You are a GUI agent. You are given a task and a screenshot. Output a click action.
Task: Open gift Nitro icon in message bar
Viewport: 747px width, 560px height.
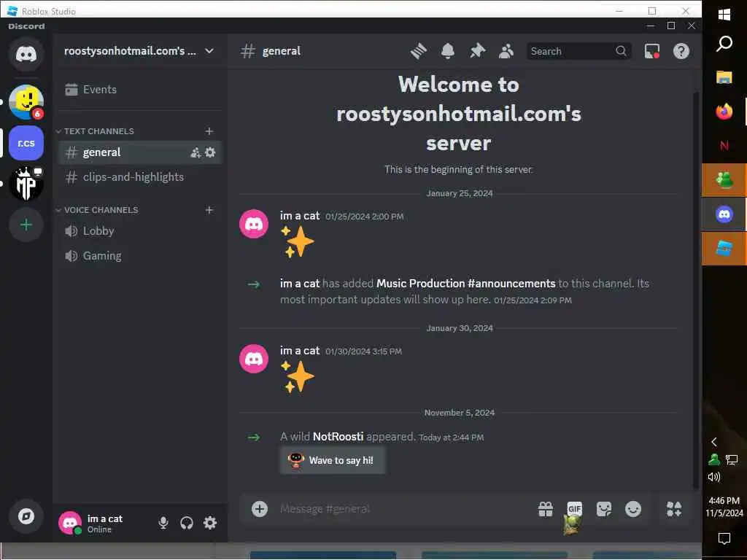click(x=546, y=509)
